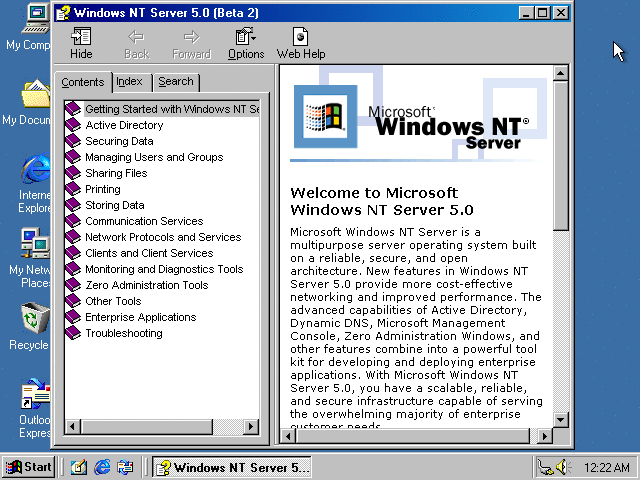Select the Storing Data topic

click(115, 205)
